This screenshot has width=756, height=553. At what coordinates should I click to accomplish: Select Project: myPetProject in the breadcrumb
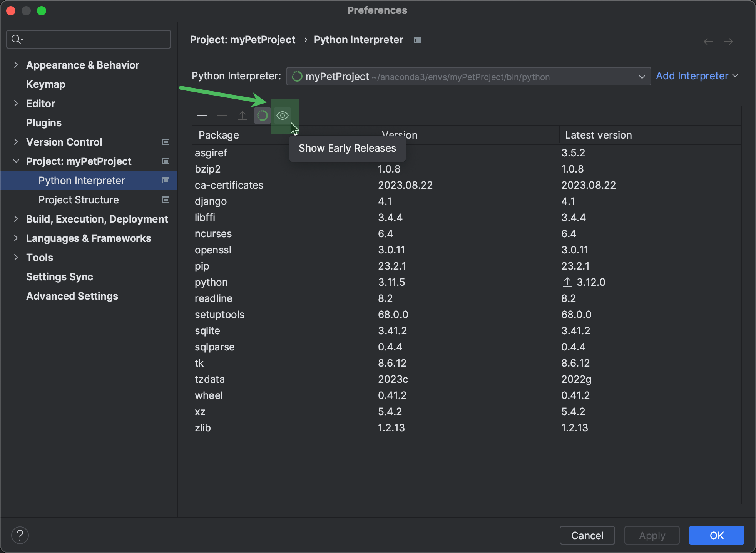243,40
